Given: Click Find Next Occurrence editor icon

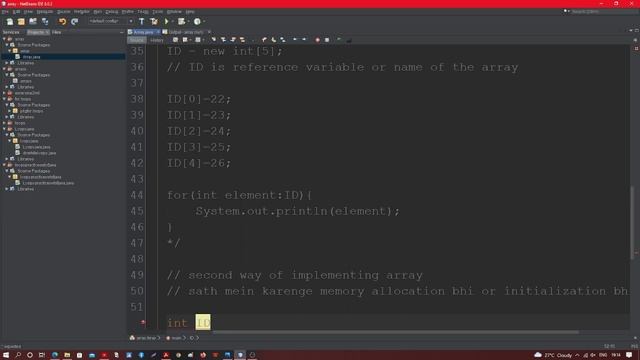Looking at the screenshot, I should click(233, 40).
